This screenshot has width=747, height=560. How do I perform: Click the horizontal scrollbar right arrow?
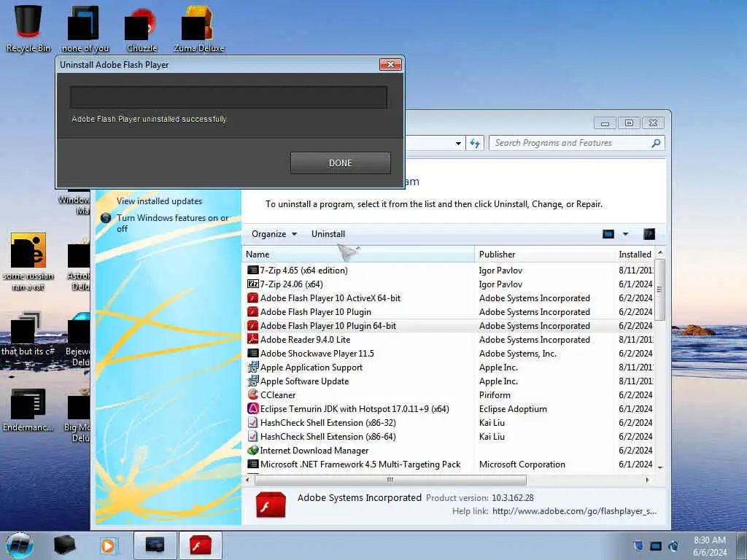[647, 480]
